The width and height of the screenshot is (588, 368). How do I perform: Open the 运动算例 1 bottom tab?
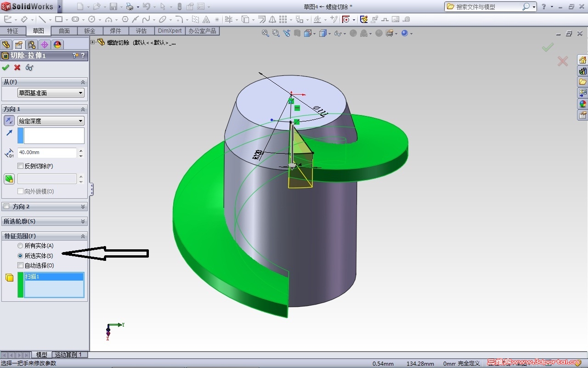tap(68, 355)
